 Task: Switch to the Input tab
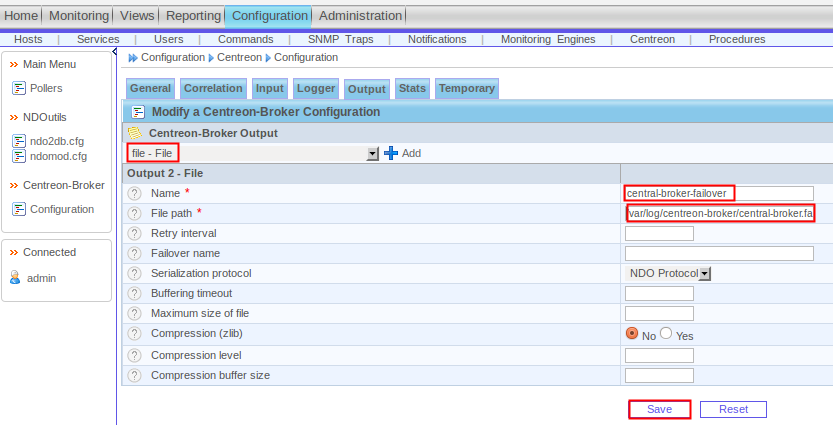pos(269,89)
